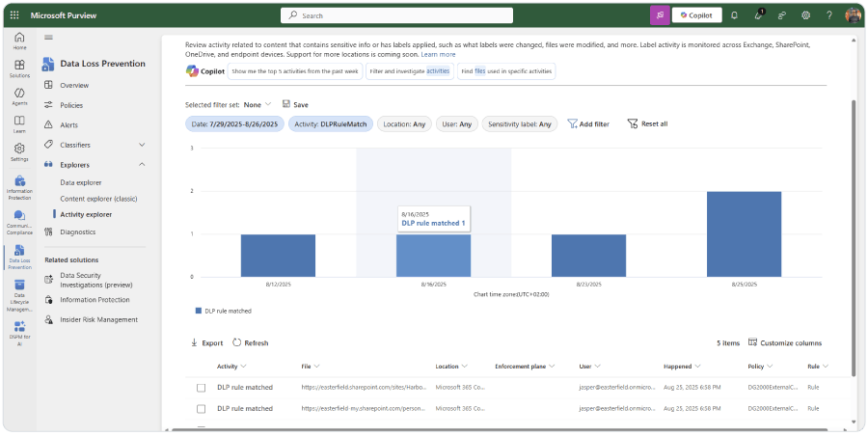This screenshot has height=436, width=868.
Task: Open the user profile avatar
Action: 854,15
